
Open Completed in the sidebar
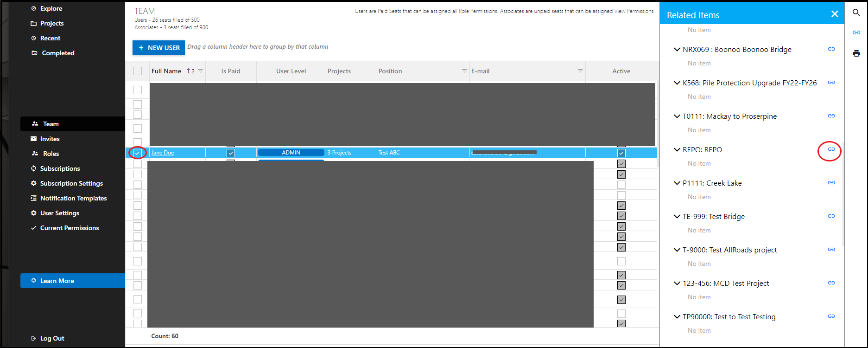pyautogui.click(x=58, y=53)
